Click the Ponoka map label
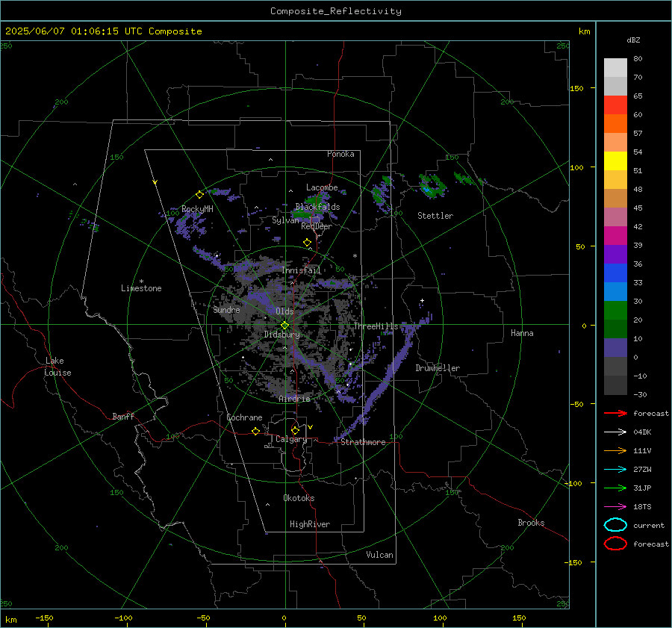Image resolution: width=672 pixels, height=628 pixels. [x=340, y=154]
